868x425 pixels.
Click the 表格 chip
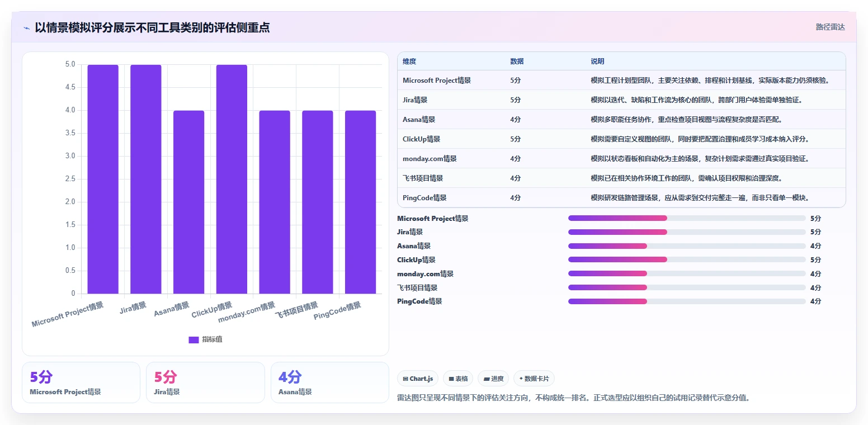tap(458, 379)
